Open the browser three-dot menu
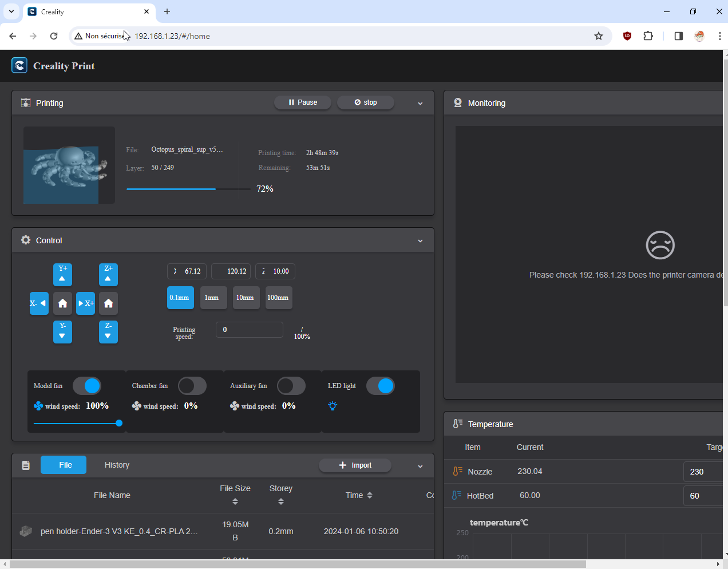This screenshot has height=569, width=728. click(719, 36)
